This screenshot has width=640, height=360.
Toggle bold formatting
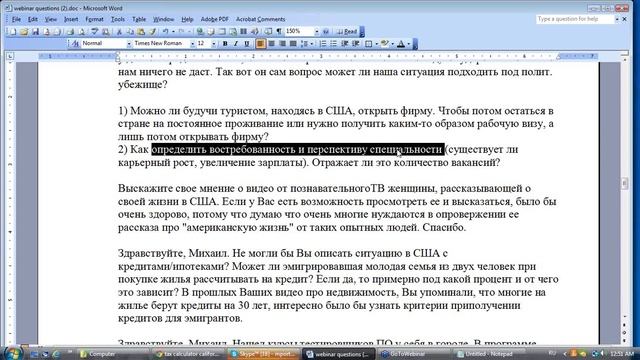(225, 43)
